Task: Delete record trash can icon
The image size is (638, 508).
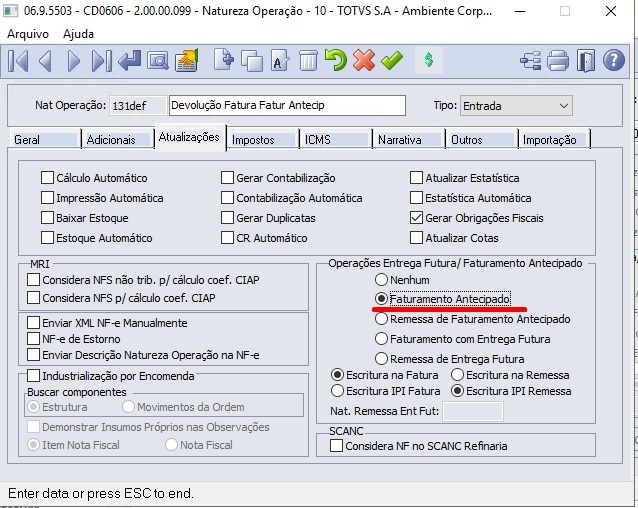Action: pyautogui.click(x=308, y=60)
